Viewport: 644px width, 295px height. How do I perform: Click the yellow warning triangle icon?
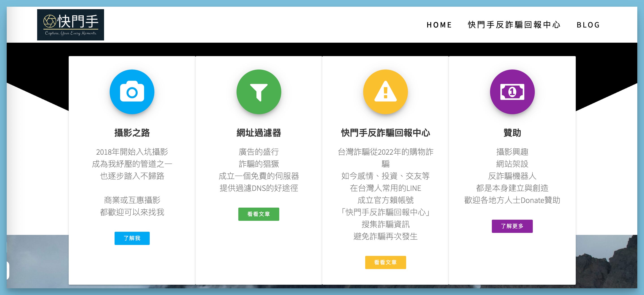[x=385, y=92]
